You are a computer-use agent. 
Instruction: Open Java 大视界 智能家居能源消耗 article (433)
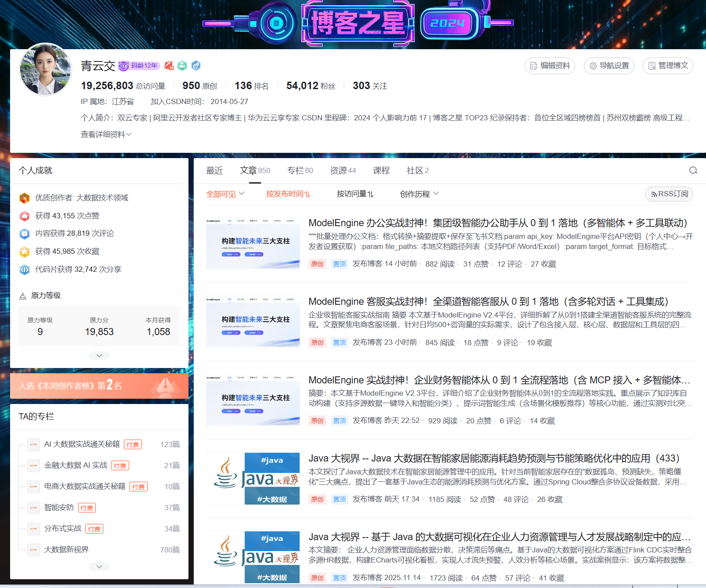pos(494,458)
